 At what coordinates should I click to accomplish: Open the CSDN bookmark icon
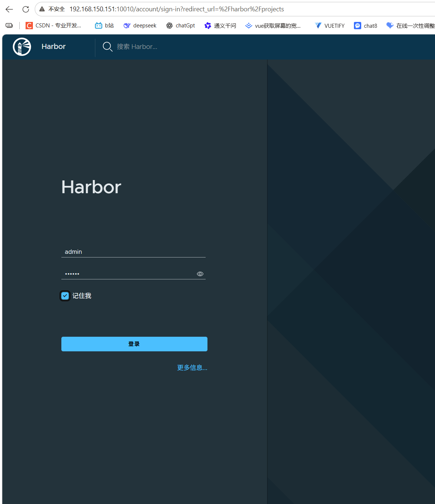pyautogui.click(x=29, y=26)
